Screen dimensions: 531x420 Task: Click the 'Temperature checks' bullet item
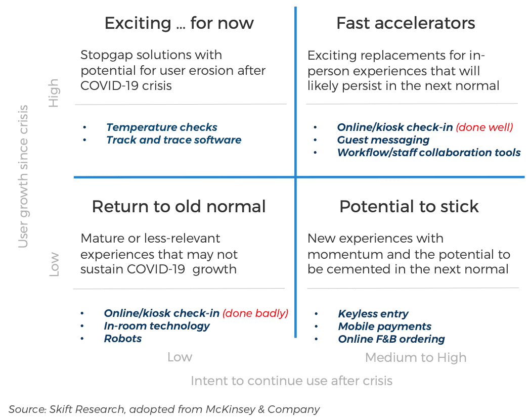coord(161,127)
